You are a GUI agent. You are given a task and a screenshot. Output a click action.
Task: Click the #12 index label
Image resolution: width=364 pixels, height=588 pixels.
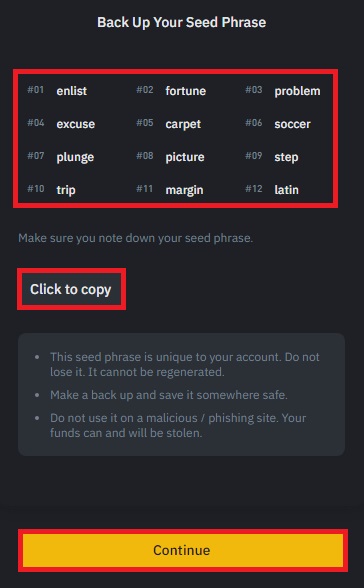(x=254, y=189)
